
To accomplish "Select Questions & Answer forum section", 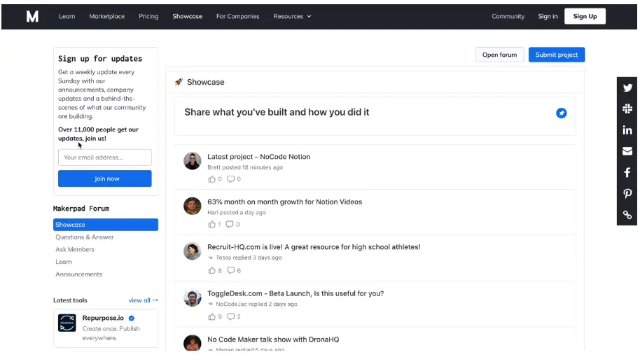I will pos(85,237).
